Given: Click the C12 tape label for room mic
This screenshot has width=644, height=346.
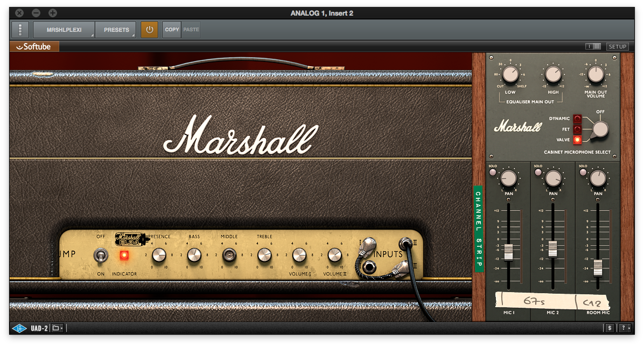Looking at the screenshot, I should pyautogui.click(x=592, y=303).
